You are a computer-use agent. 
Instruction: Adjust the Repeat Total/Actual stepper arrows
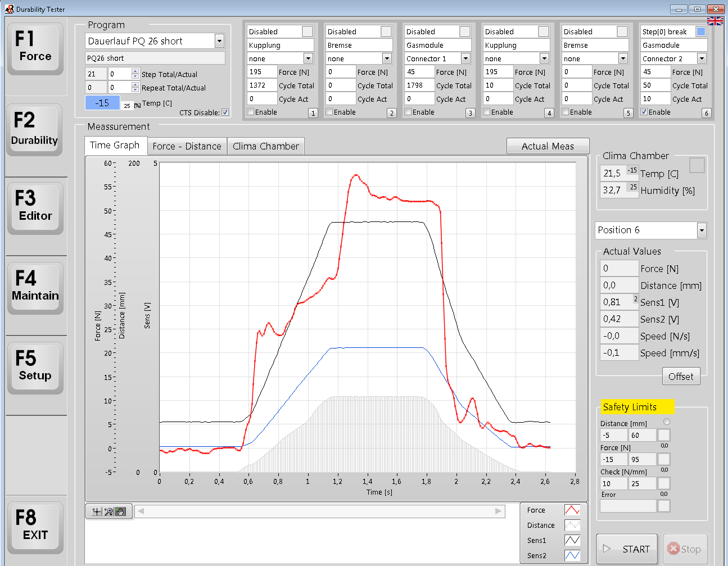(x=135, y=87)
